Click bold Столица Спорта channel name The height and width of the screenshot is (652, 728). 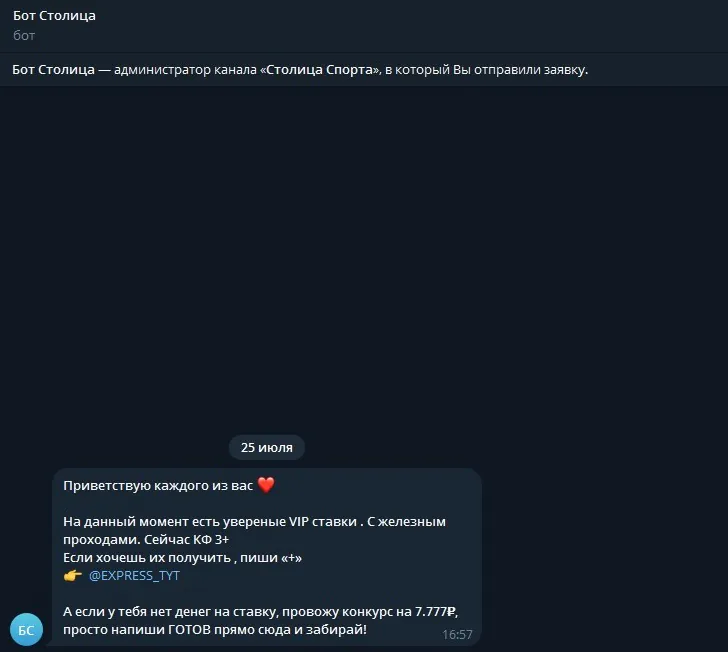[319, 70]
